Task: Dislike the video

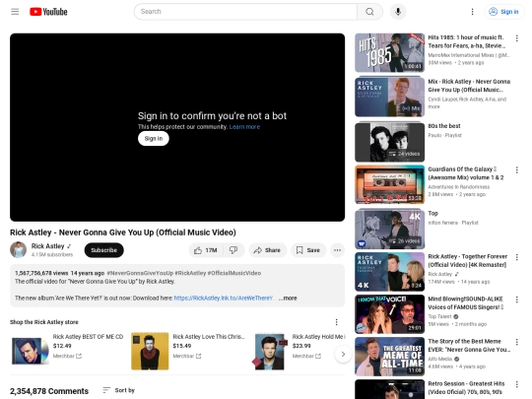Action: (x=233, y=250)
